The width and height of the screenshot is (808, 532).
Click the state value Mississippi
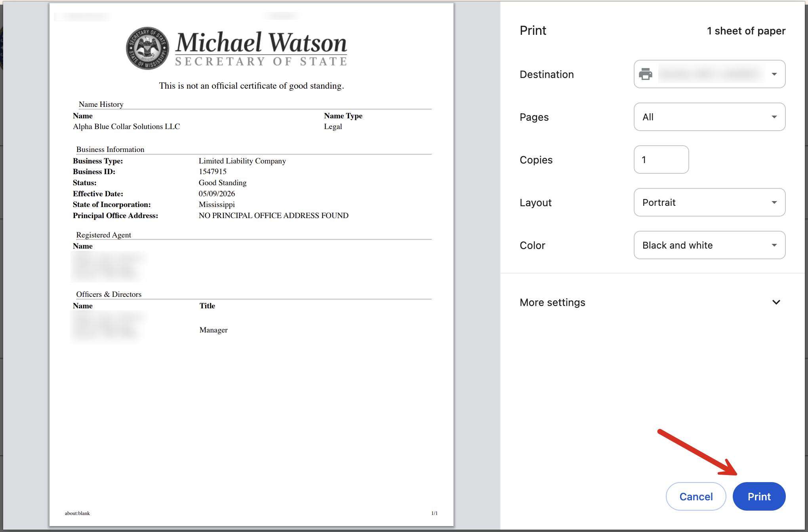coord(217,205)
